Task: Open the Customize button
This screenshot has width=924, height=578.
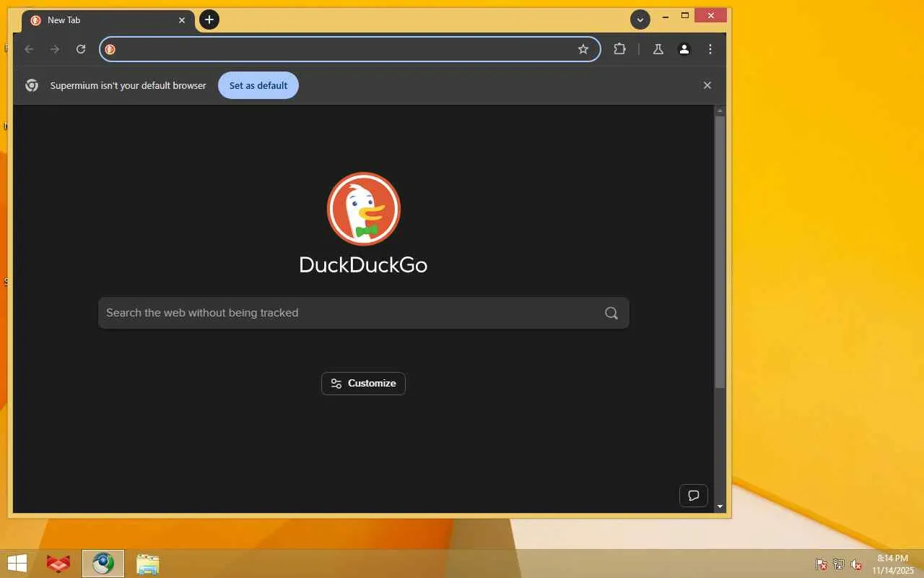Action: [363, 384]
